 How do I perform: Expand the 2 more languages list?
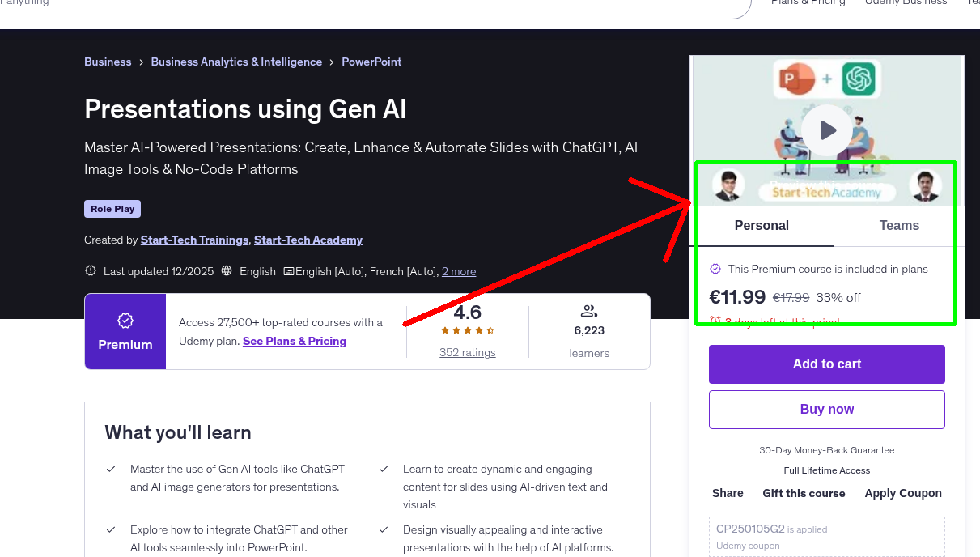point(459,271)
